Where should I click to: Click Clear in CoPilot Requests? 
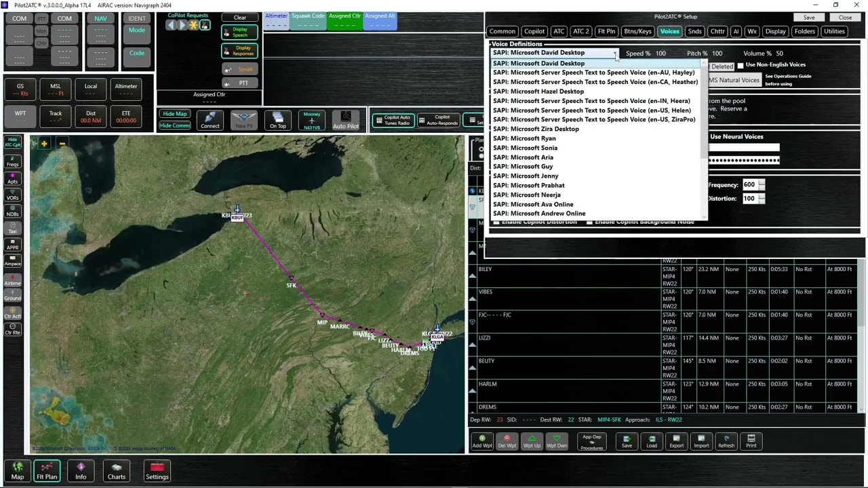point(240,18)
